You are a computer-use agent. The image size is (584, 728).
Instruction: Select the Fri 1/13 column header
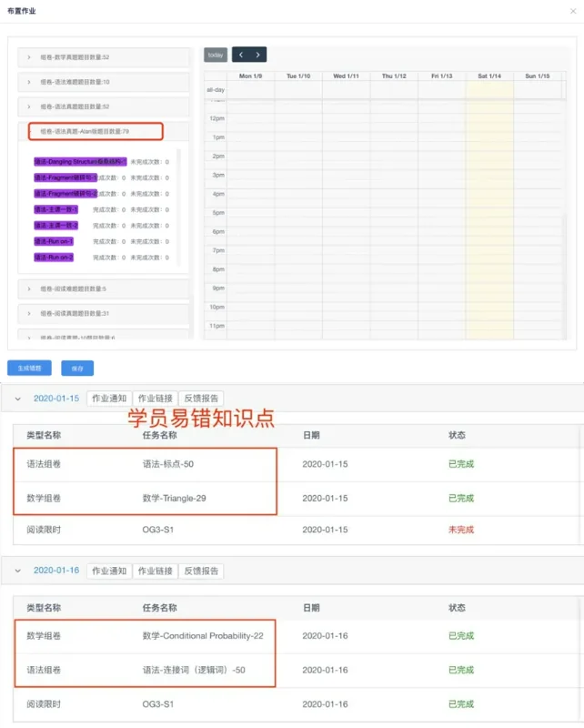(442, 76)
